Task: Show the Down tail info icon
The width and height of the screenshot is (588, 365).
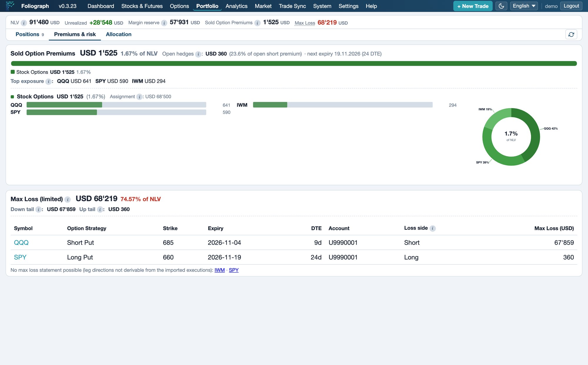Action: 38,210
